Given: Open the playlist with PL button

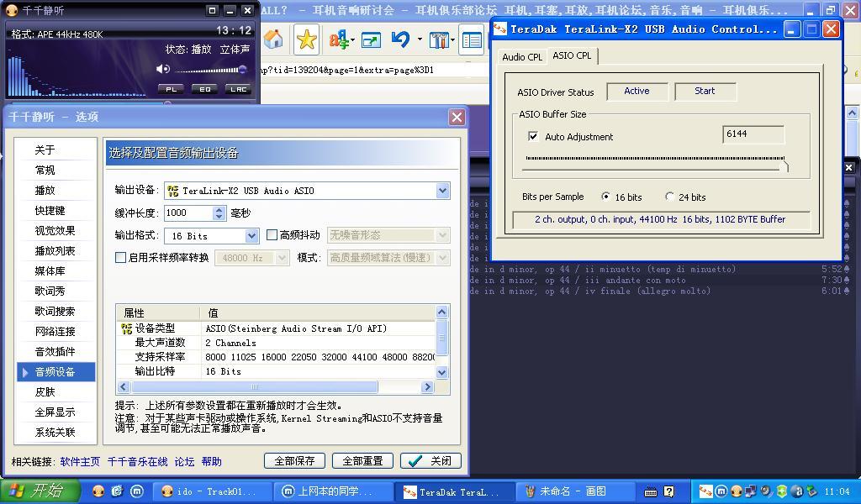Looking at the screenshot, I should point(171,89).
